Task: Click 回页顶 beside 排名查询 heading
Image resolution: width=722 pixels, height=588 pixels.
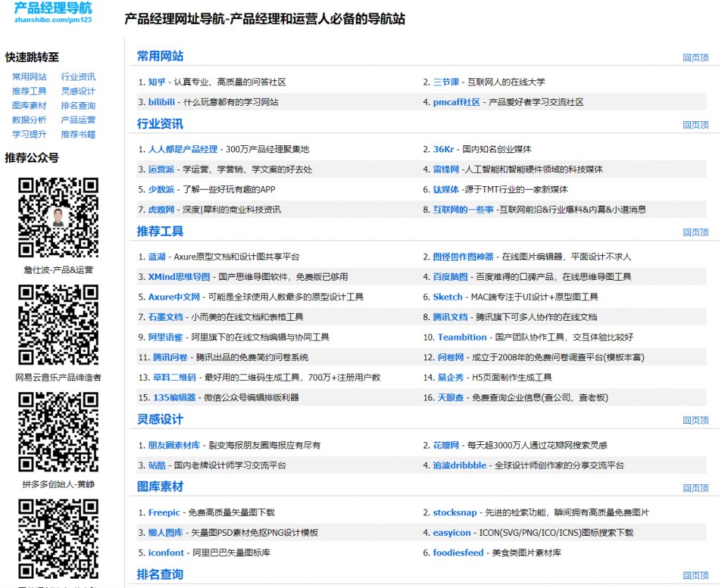Action: click(x=696, y=575)
